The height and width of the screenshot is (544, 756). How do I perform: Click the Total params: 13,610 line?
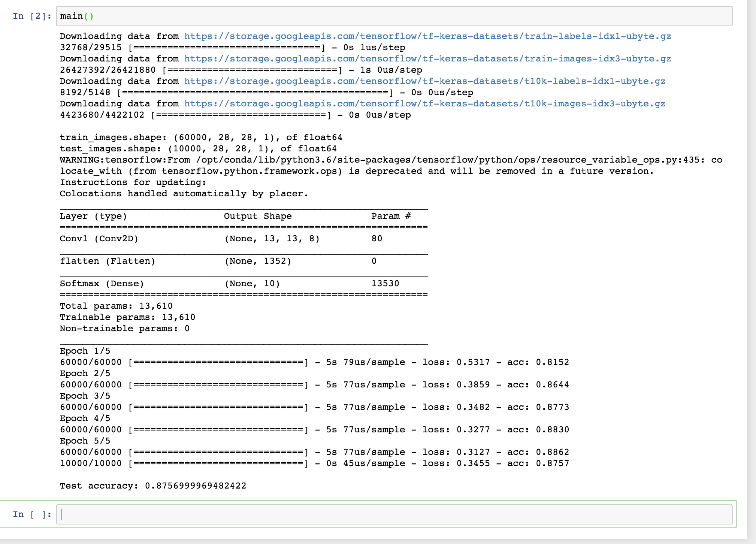(116, 306)
